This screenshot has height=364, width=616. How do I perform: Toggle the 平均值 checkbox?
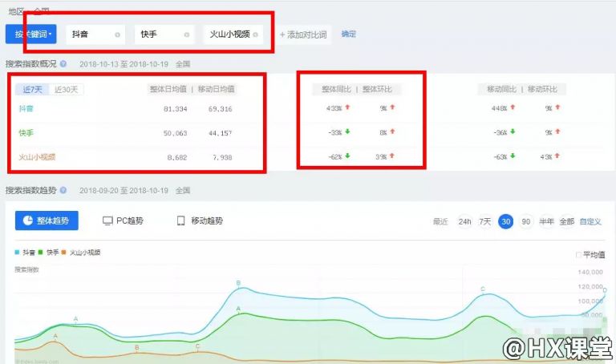pos(578,255)
